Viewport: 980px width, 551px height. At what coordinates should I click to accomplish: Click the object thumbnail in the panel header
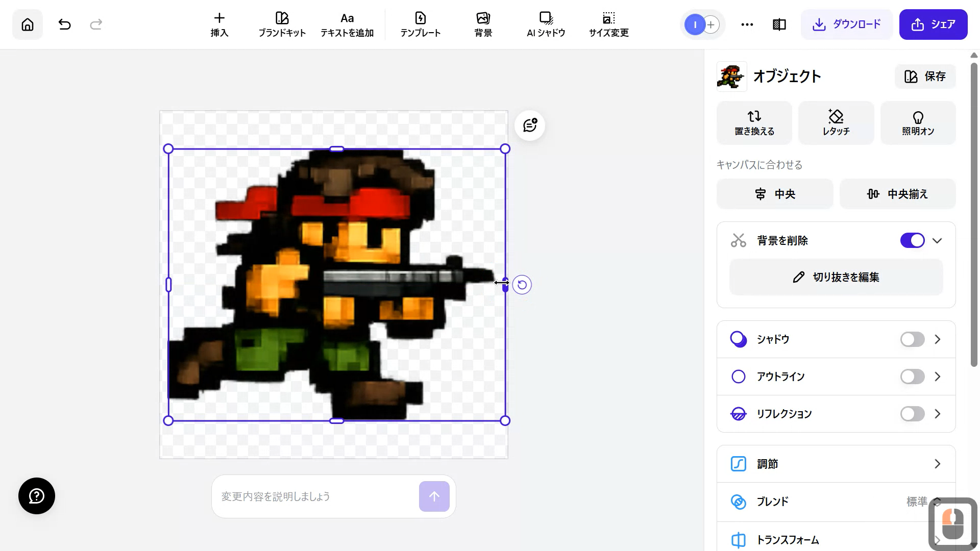[731, 77]
